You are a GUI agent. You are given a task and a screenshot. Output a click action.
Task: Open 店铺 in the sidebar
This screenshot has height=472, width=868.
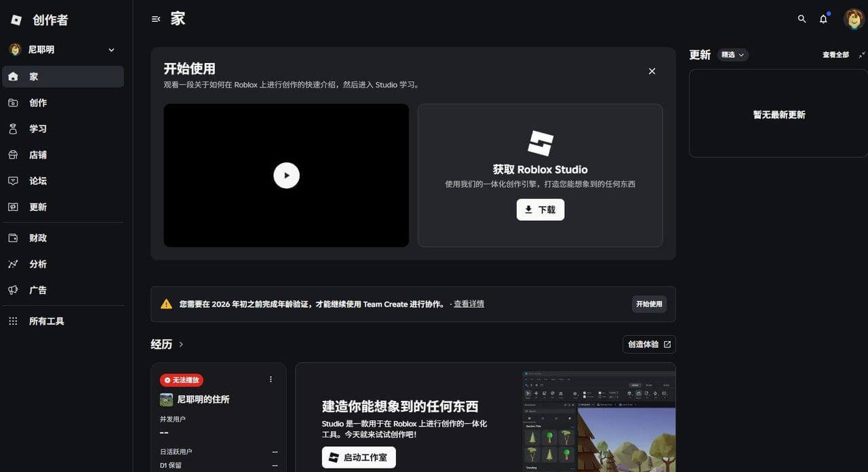pyautogui.click(x=63, y=155)
